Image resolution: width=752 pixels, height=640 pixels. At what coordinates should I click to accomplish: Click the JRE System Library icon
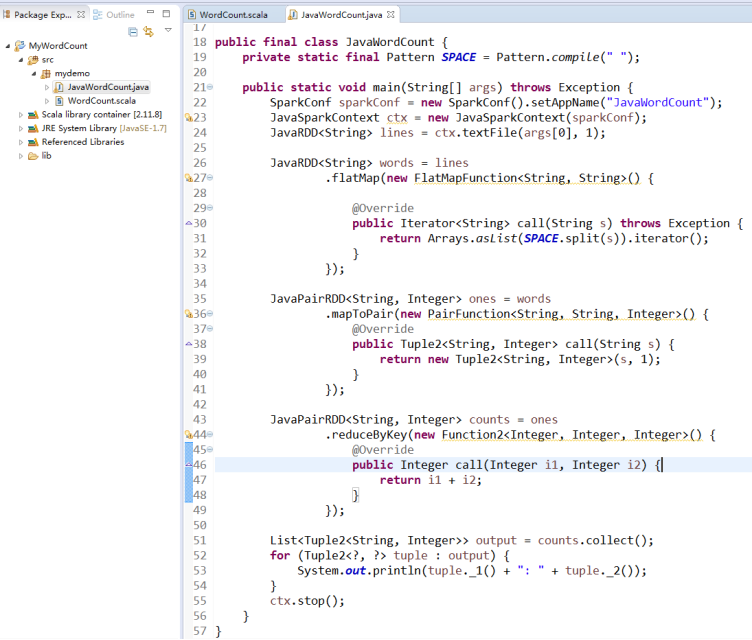[x=33, y=129]
